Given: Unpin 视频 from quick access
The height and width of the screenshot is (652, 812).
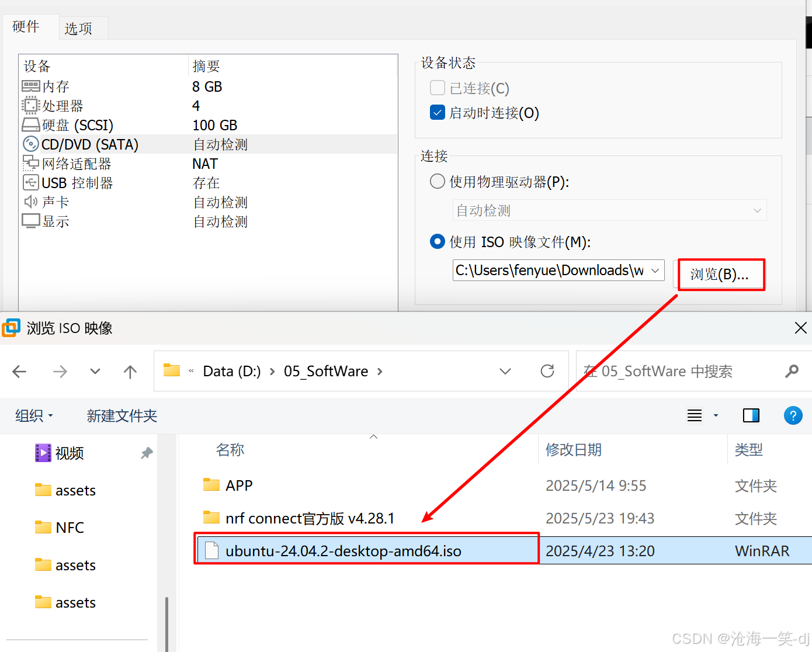Looking at the screenshot, I should click(147, 453).
